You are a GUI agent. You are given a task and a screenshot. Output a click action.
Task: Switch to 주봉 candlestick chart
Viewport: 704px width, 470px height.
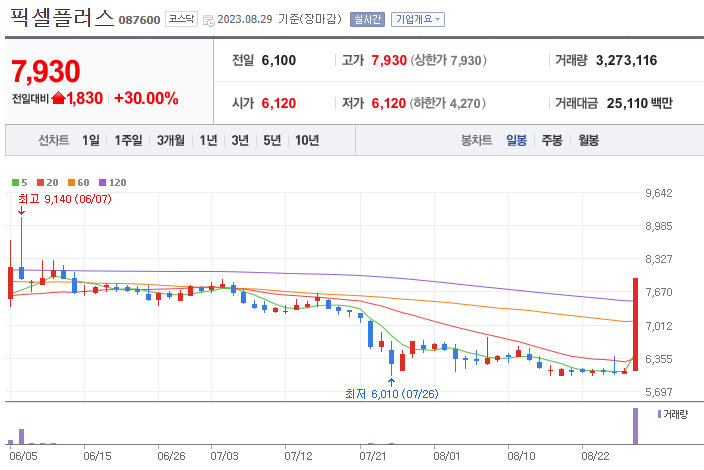coord(552,141)
